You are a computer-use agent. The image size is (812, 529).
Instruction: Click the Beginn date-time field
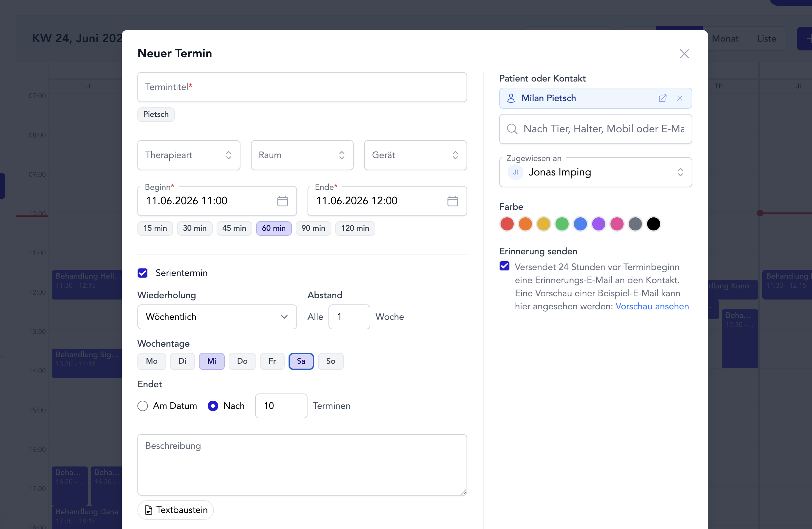[217, 201]
